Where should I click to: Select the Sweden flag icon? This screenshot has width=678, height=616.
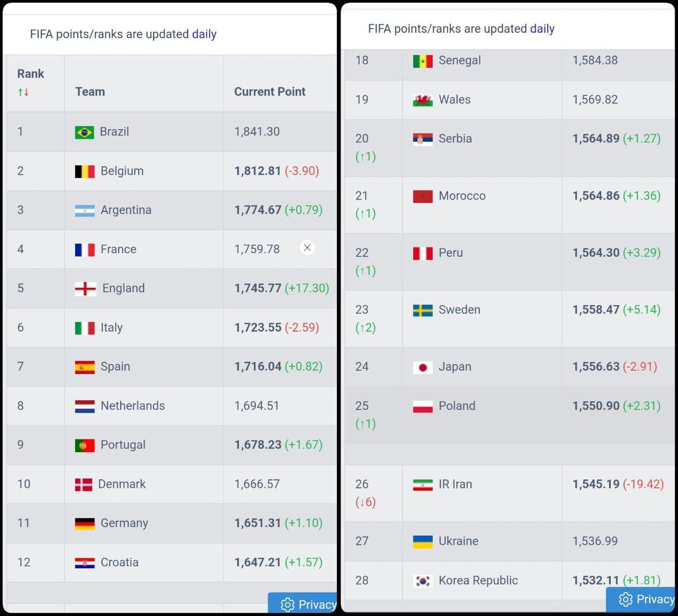tap(421, 310)
